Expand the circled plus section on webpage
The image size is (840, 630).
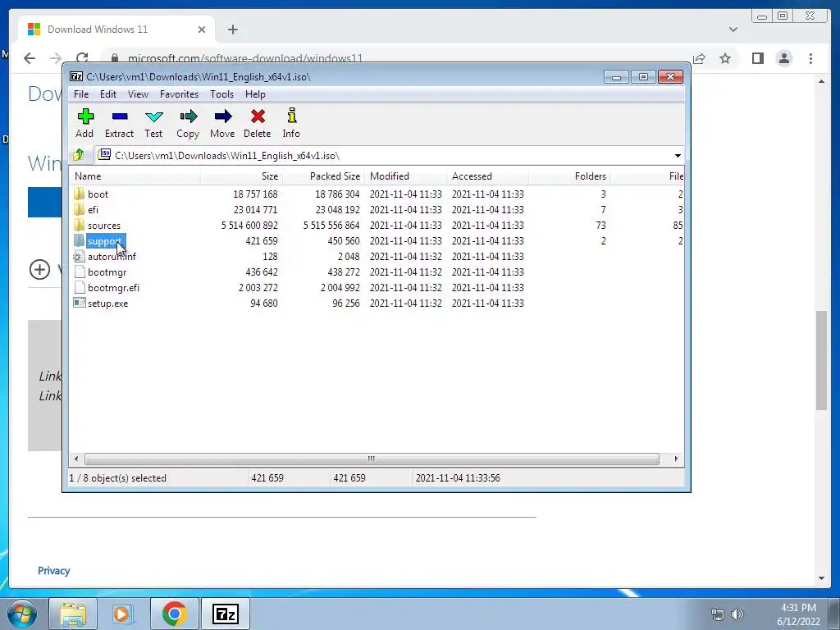(39, 269)
